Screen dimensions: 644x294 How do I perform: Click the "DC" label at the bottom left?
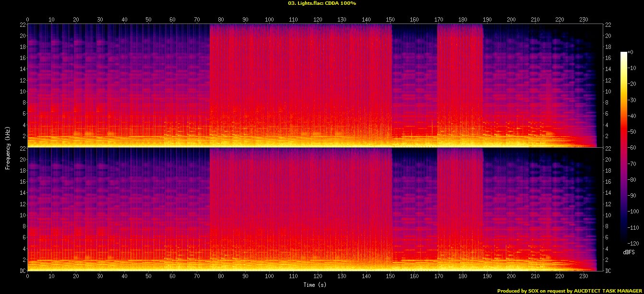point(22,271)
